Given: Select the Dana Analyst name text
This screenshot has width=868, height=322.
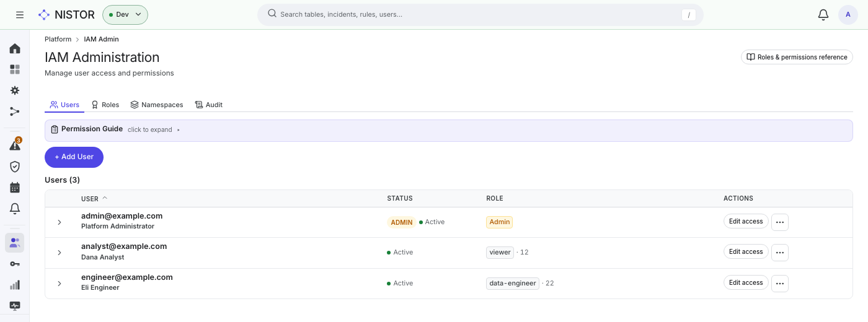Looking at the screenshot, I should [102, 257].
